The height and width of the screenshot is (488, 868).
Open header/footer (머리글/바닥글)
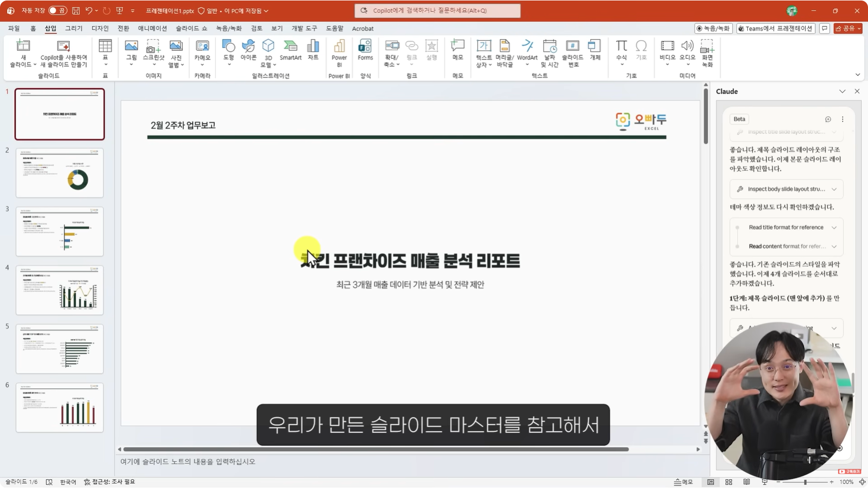[504, 53]
